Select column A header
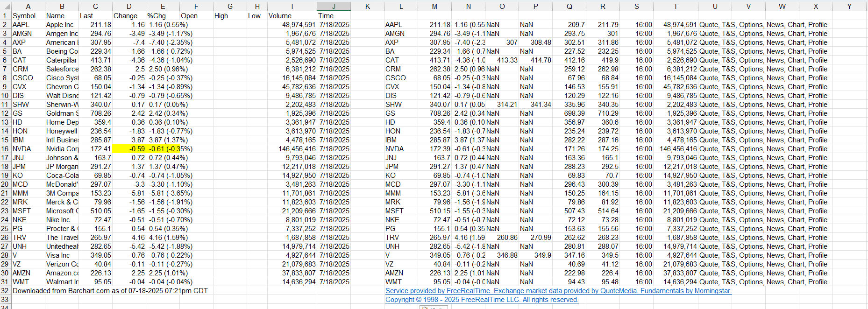 (28, 6)
